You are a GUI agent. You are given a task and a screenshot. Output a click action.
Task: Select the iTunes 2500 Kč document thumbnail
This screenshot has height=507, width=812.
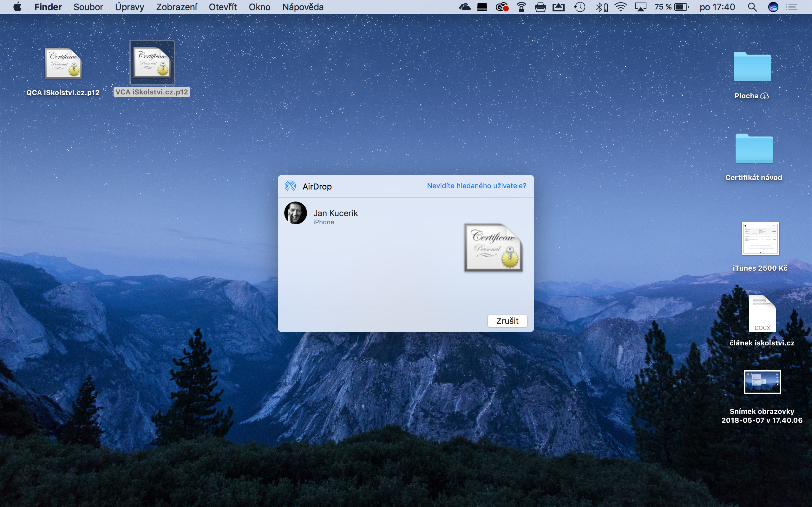tap(760, 239)
